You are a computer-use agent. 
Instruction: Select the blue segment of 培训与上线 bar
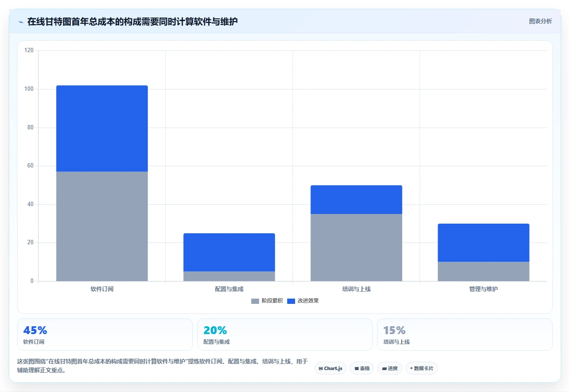[x=356, y=200]
